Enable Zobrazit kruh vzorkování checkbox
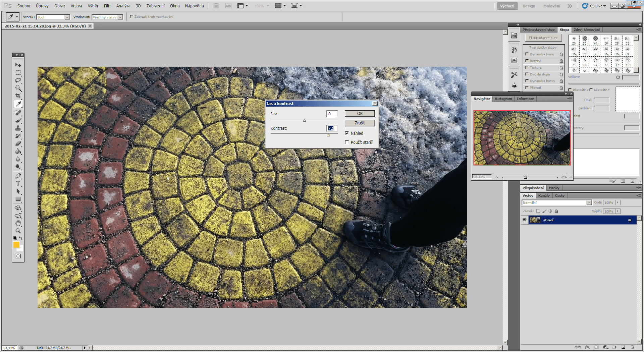 pos(131,16)
